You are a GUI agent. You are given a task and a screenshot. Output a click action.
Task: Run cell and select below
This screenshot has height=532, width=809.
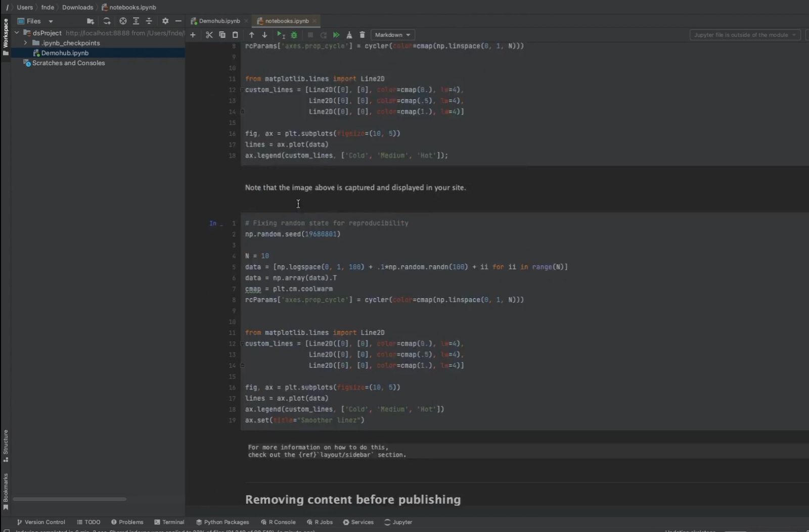pos(281,35)
